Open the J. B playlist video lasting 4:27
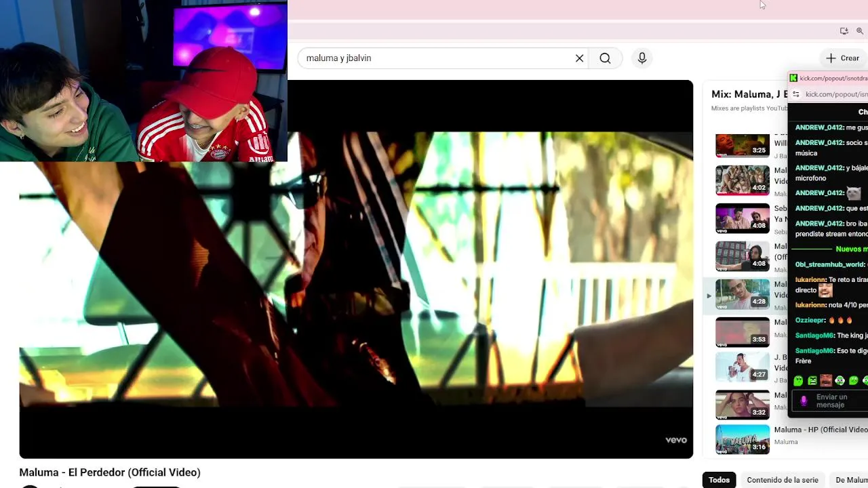Viewport: 868px width, 488px height. (743, 367)
